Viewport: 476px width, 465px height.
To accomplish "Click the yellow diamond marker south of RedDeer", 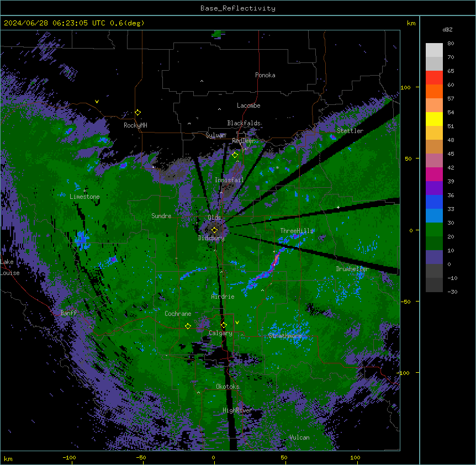I will pyautogui.click(x=235, y=155).
